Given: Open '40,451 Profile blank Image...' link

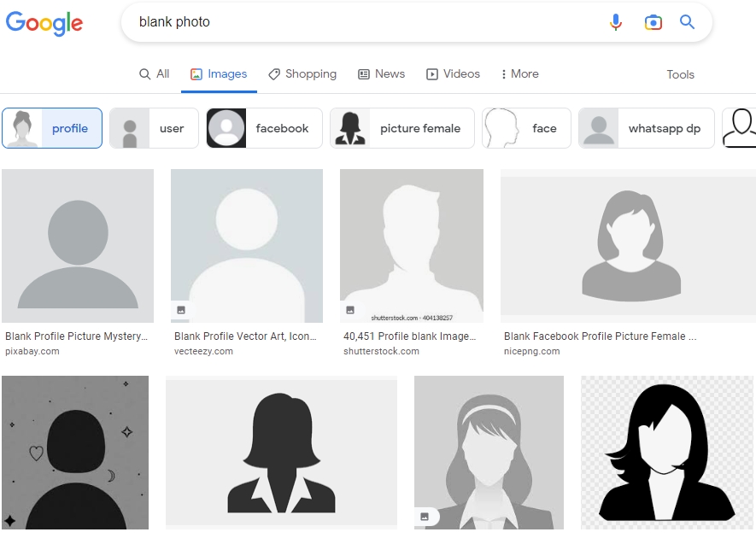Looking at the screenshot, I should pyautogui.click(x=410, y=336).
